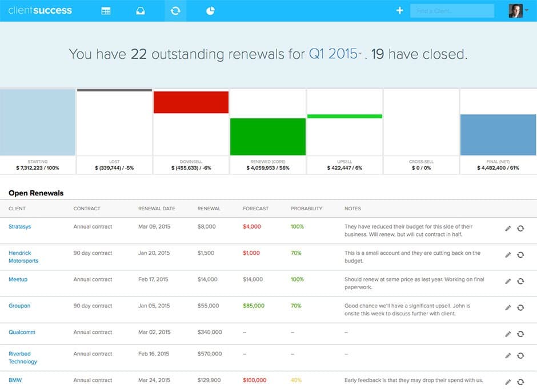Open the Hendrick Motorsports client link

click(23, 257)
